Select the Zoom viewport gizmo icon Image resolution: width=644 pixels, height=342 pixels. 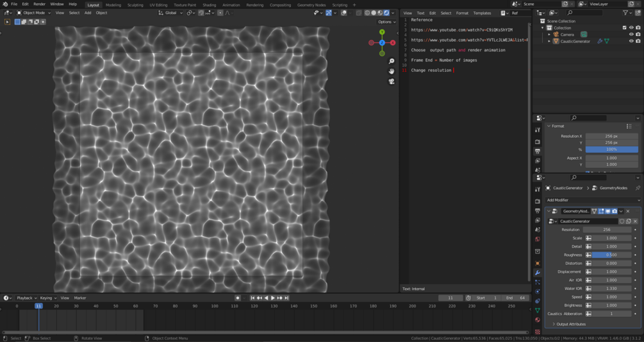point(392,61)
